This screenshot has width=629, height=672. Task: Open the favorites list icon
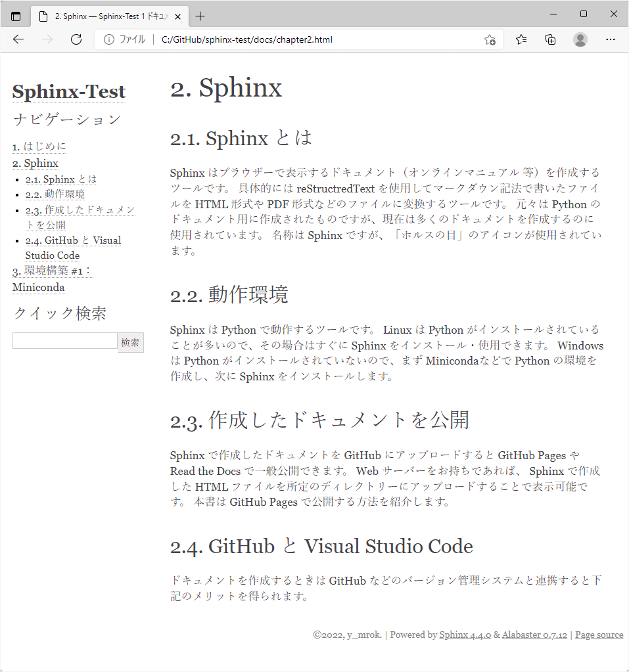pyautogui.click(x=521, y=39)
